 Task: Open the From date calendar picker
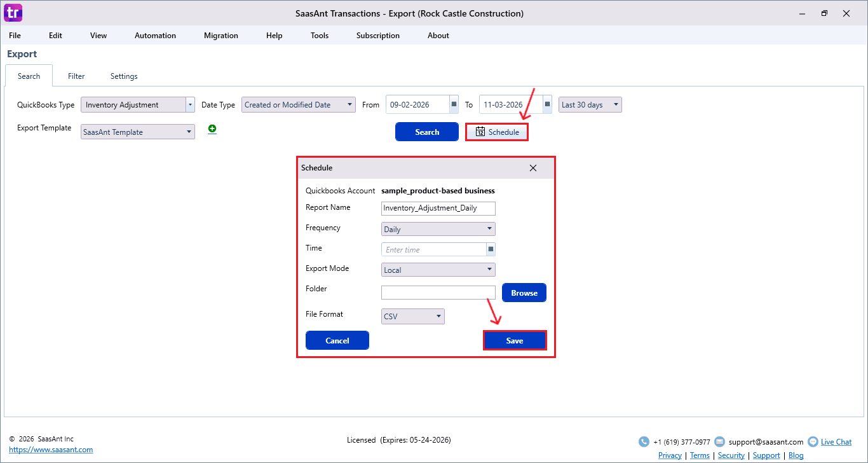pyautogui.click(x=454, y=105)
